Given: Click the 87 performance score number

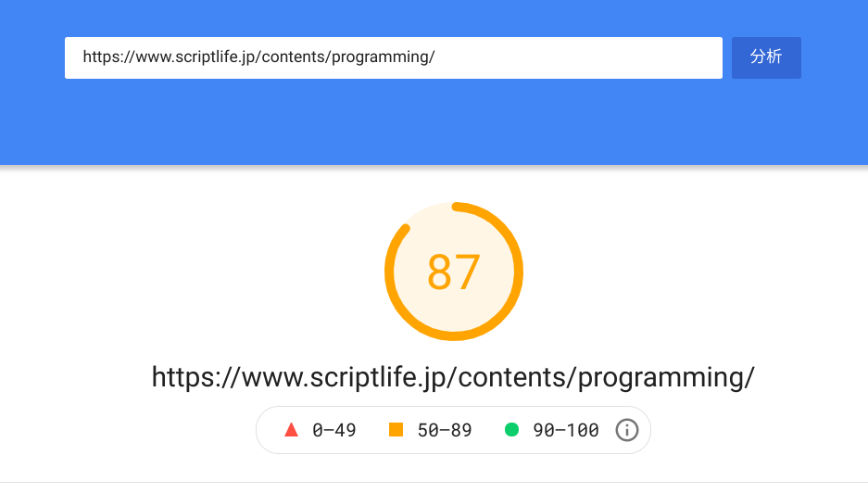Looking at the screenshot, I should [454, 272].
